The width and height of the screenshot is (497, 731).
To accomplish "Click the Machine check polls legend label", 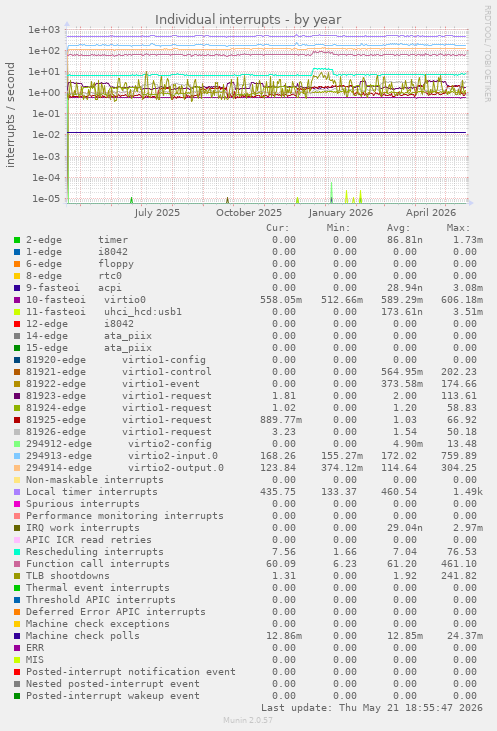I will pyautogui.click(x=83, y=636).
